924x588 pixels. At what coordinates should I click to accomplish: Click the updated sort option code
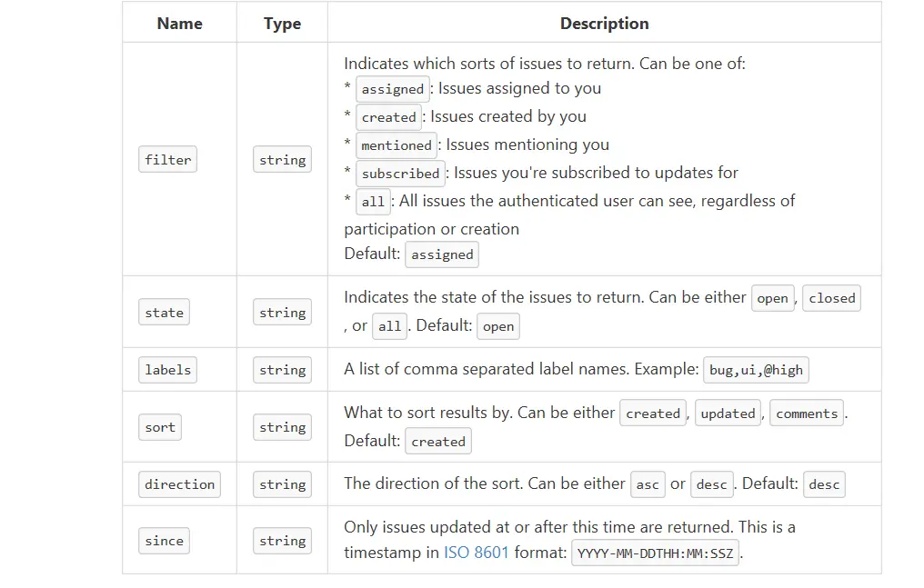point(728,414)
